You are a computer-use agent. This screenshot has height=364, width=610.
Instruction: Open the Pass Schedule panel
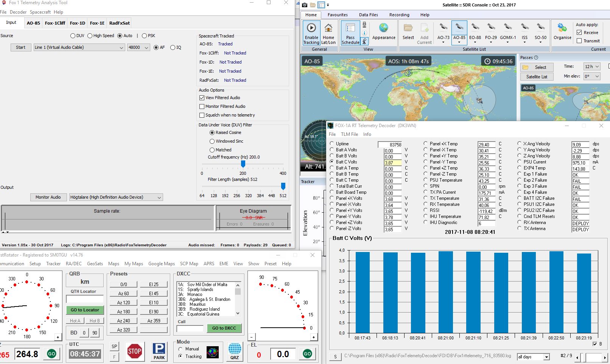click(350, 33)
